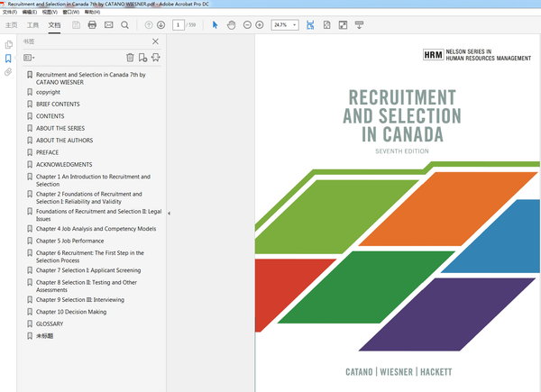Switch to the 文档 tab
The height and width of the screenshot is (392, 541).
[x=54, y=25]
